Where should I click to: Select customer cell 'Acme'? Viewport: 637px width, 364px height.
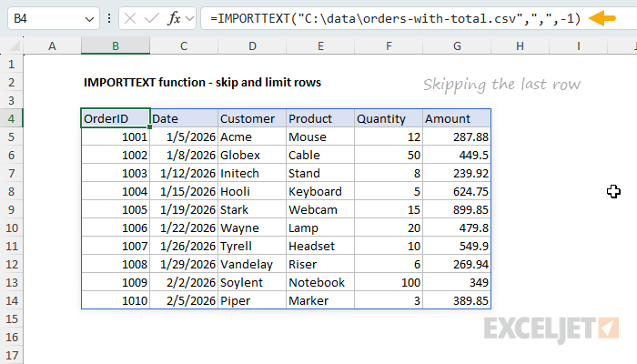(x=252, y=136)
